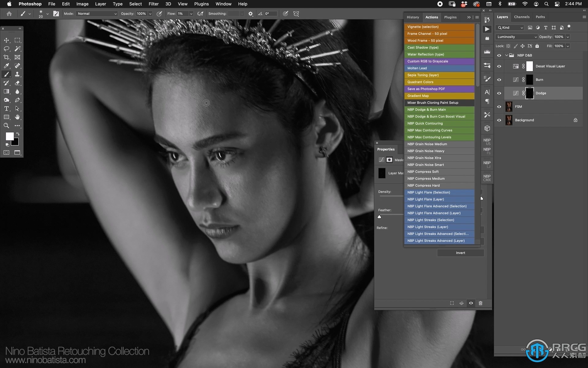Hide the NBP D&B group

(x=499, y=56)
